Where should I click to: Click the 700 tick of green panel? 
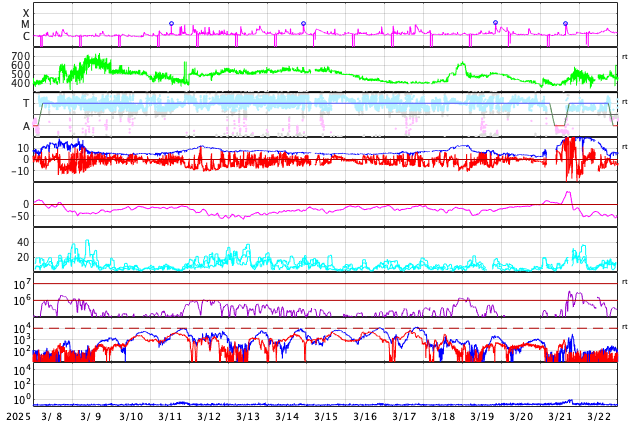[x=21, y=56]
